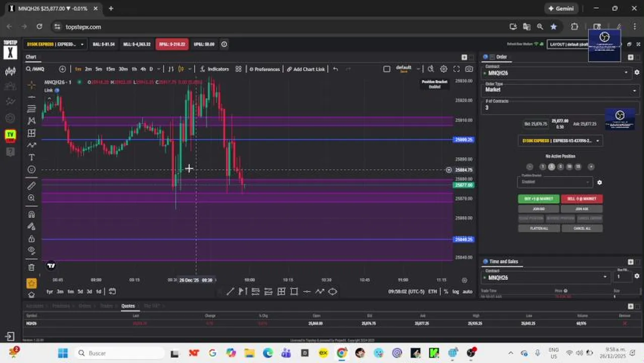
Task: Expand the default template dropdown
Action: point(418,69)
